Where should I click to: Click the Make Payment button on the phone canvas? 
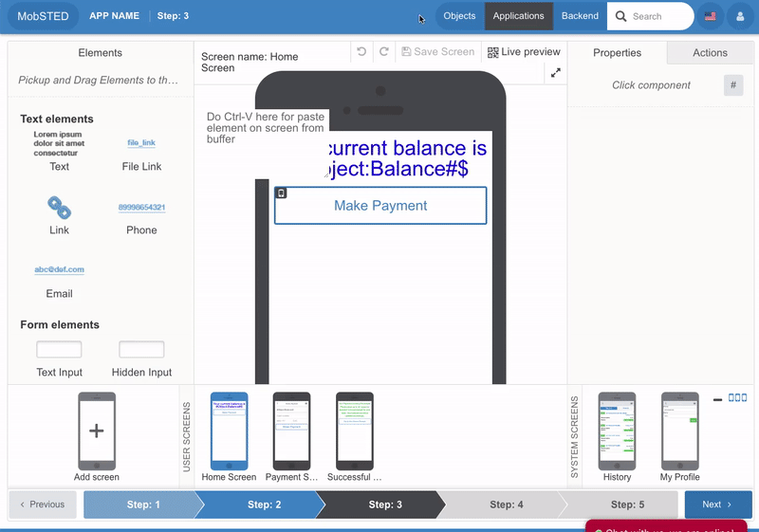tap(380, 206)
